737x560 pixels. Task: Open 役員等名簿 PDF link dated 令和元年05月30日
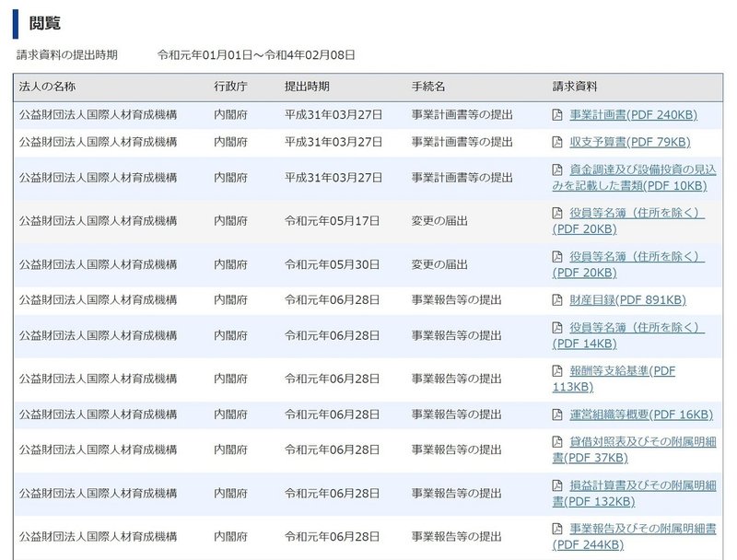point(628,264)
